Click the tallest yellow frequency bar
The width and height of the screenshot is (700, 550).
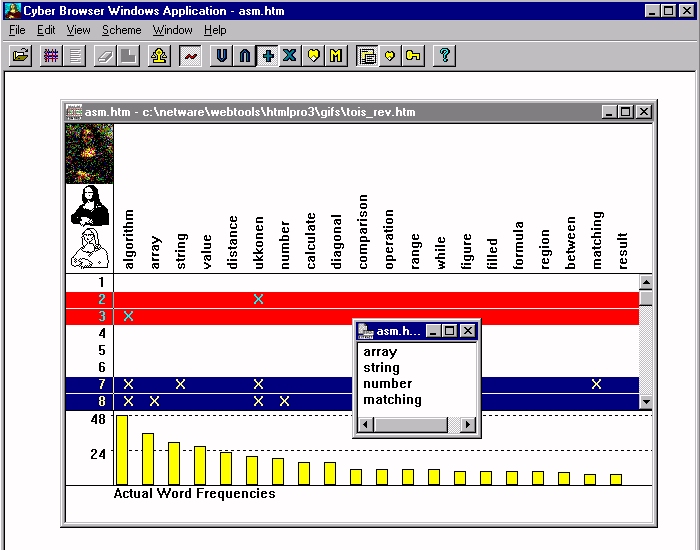[122, 450]
